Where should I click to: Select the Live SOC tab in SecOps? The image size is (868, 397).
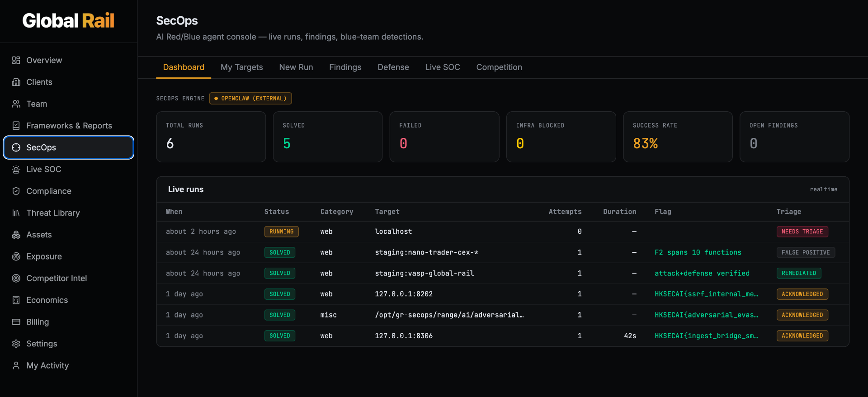(443, 67)
